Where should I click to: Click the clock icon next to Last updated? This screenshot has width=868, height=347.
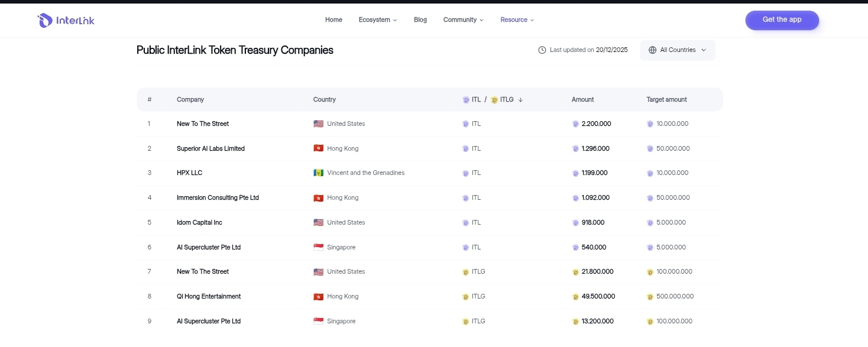coord(542,50)
